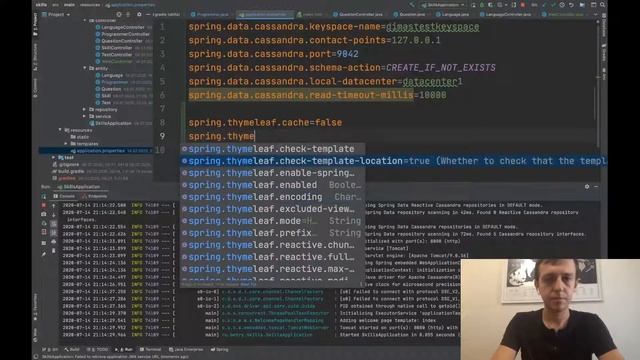Collapse the entity folder
Image resolution: width=640 pixels, height=360 pixels.
coord(84,68)
